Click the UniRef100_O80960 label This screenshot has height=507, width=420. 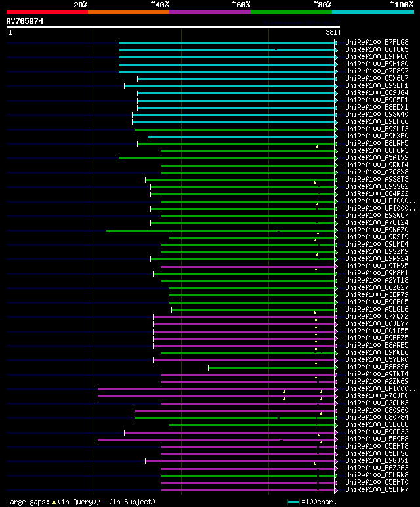[x=377, y=411]
